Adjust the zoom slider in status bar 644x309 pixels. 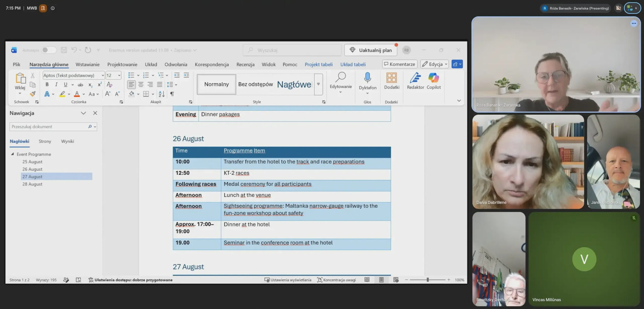[x=428, y=280]
